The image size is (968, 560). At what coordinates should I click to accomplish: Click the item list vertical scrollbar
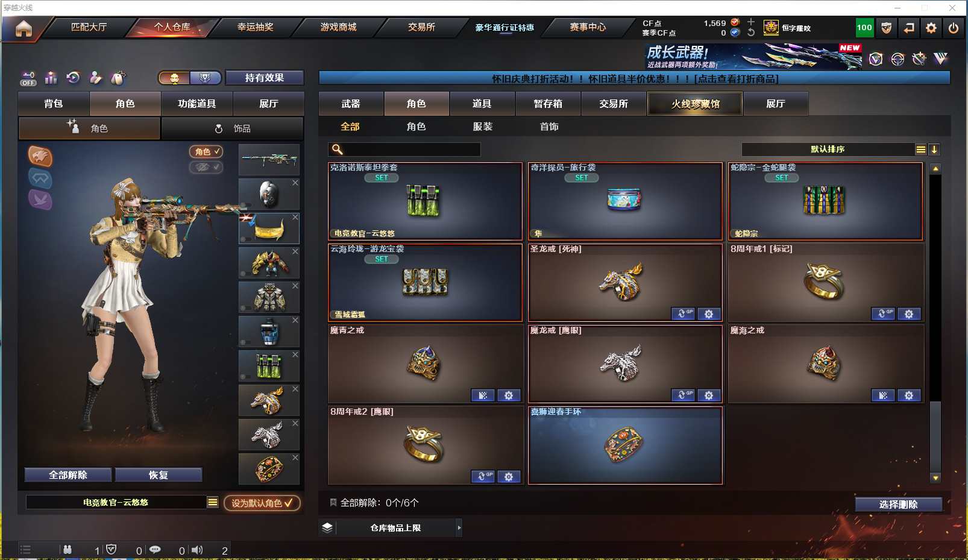click(935, 323)
